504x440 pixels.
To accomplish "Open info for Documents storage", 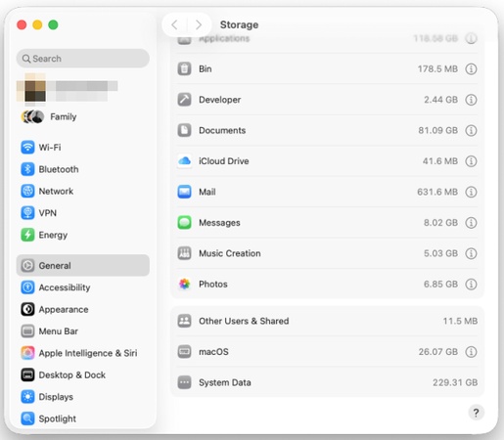I will click(471, 130).
